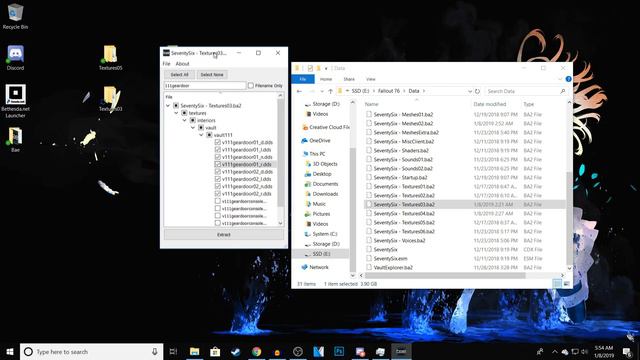The width and height of the screenshot is (640, 360).
Task: Open the Action Center notifications icon
Action: (627, 351)
